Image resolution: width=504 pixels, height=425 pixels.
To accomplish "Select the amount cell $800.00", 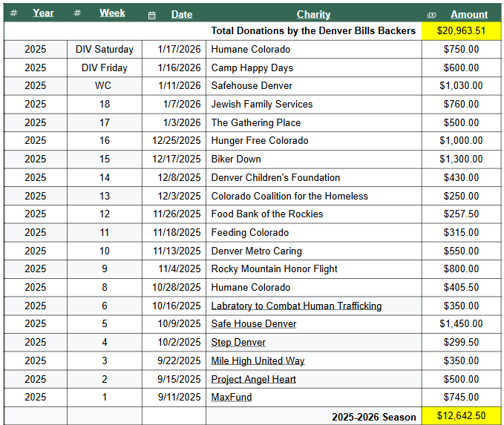I will (461, 269).
